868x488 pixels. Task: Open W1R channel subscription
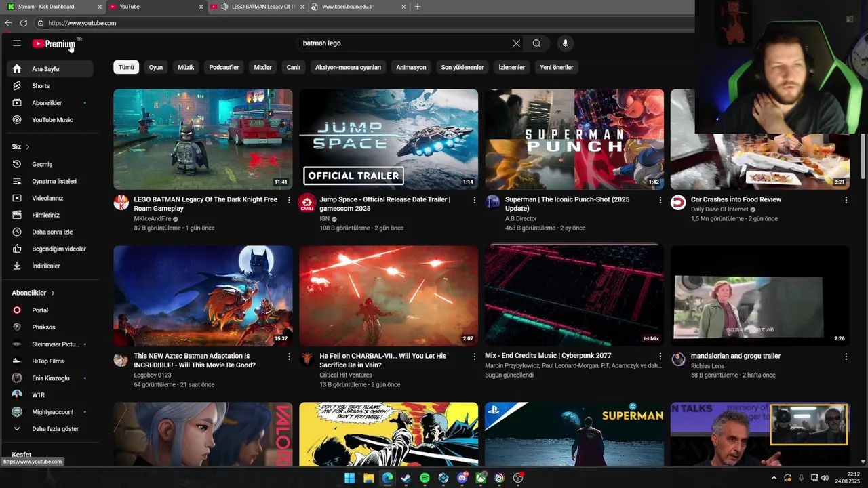50,395
